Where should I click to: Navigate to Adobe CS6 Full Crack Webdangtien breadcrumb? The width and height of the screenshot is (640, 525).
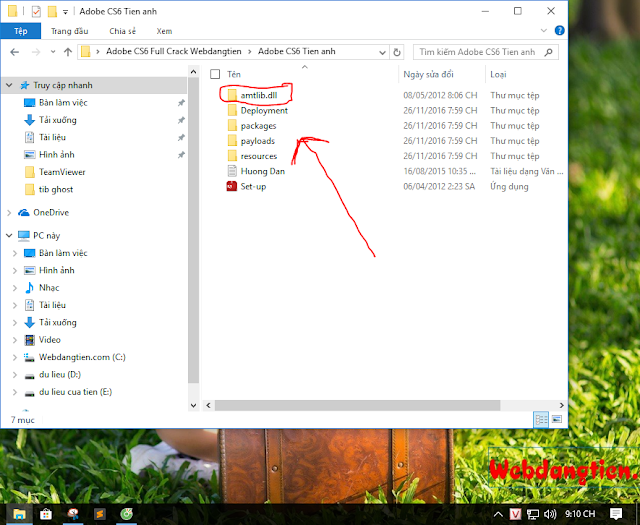[x=173, y=51]
